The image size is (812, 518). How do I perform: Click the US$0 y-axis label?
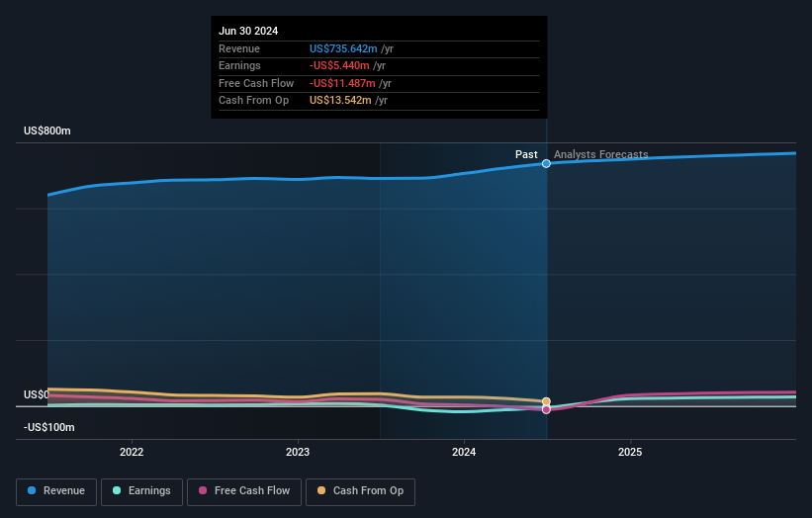pos(37,394)
